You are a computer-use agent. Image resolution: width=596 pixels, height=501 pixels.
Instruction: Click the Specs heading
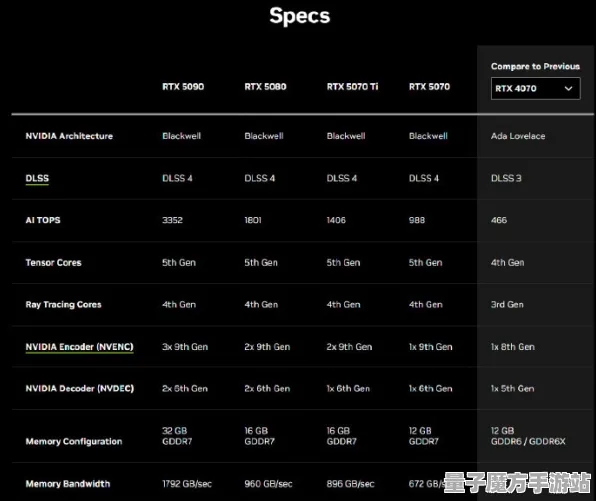click(x=300, y=16)
